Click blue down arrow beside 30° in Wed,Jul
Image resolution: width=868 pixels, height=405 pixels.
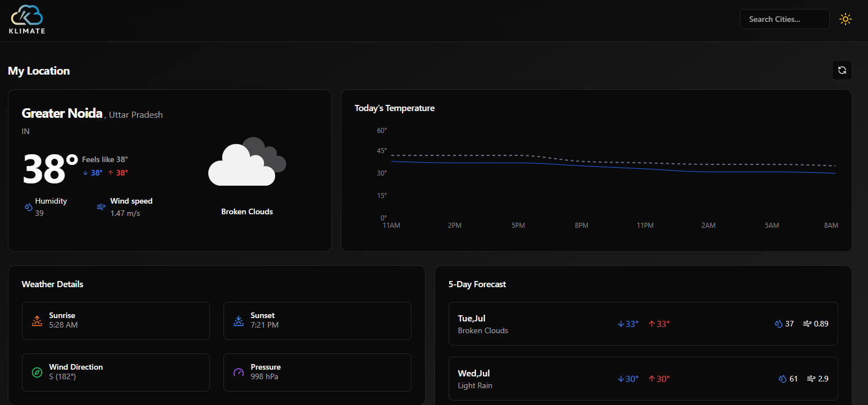[x=621, y=379]
